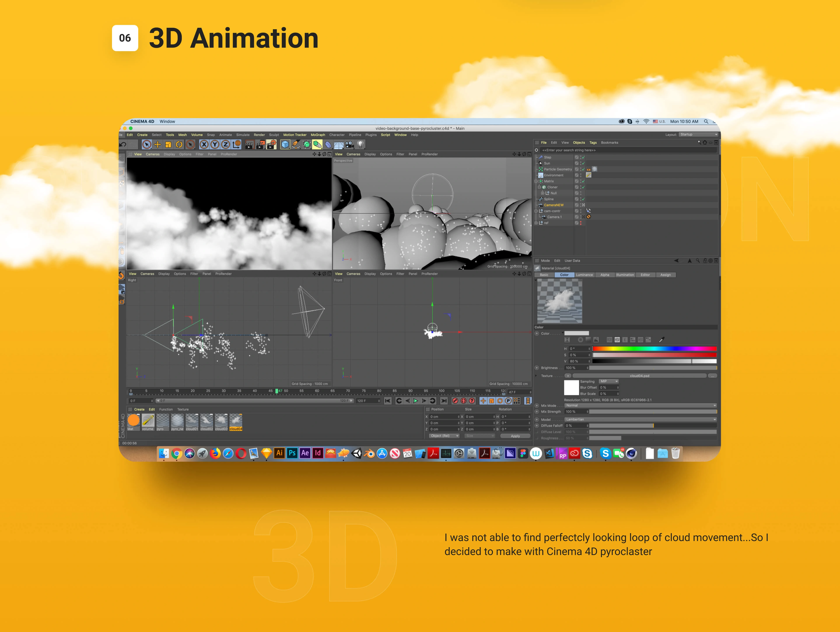Click the Coordinate System globe icon
Viewport: 840px width, 632px height.
[236, 144]
